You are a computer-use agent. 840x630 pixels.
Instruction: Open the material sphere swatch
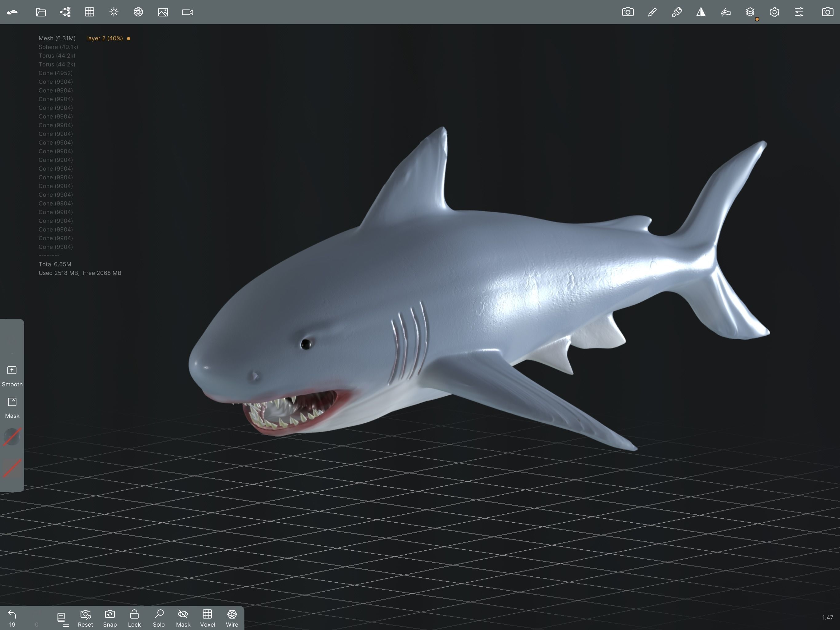pyautogui.click(x=12, y=437)
